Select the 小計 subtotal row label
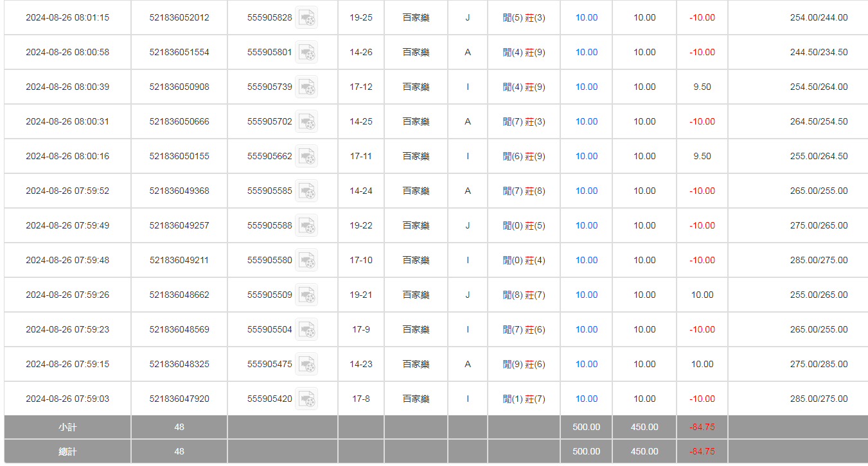This screenshot has width=868, height=466. [67, 427]
